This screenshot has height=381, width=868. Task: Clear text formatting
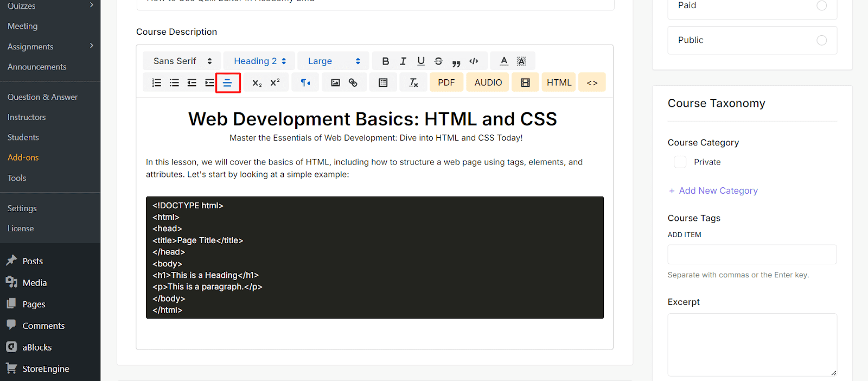tap(413, 82)
